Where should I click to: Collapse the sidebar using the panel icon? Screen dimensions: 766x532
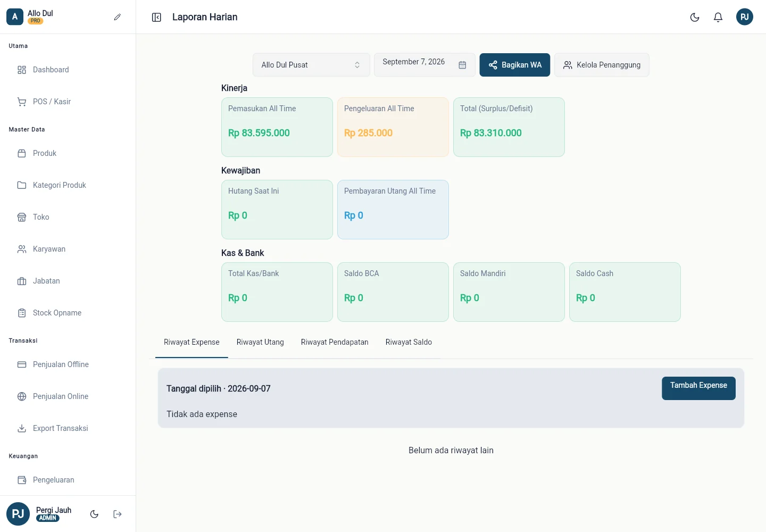point(156,18)
